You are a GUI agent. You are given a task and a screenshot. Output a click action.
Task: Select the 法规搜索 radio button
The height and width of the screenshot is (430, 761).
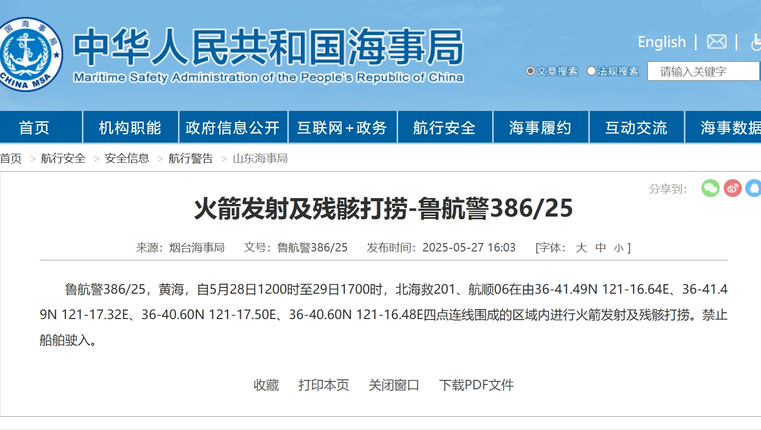click(x=591, y=71)
